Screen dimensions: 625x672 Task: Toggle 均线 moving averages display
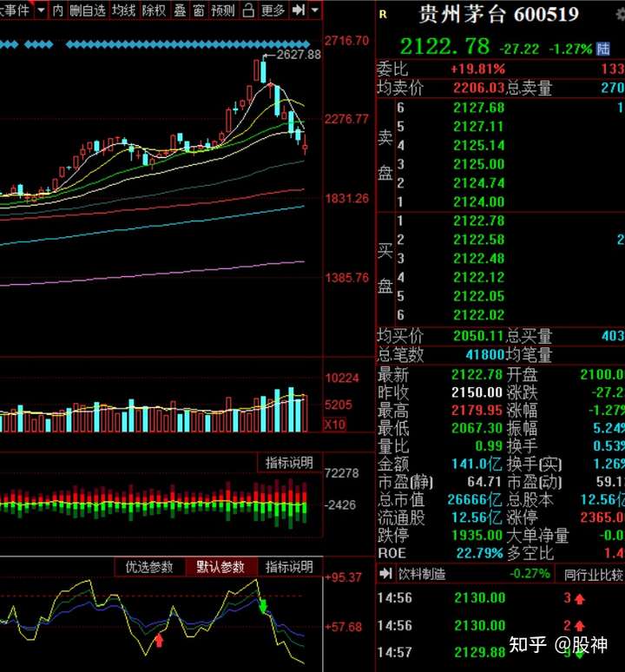tap(123, 10)
